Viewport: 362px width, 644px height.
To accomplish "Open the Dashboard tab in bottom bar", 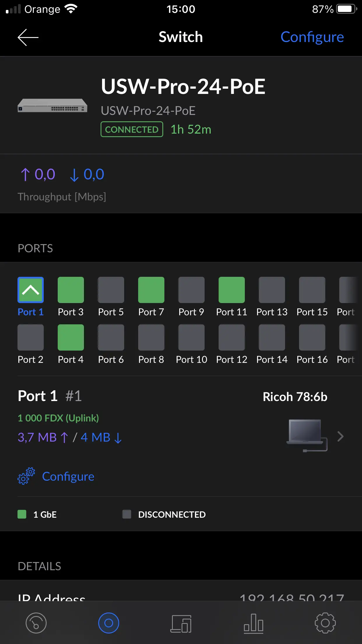I will coord(36,623).
